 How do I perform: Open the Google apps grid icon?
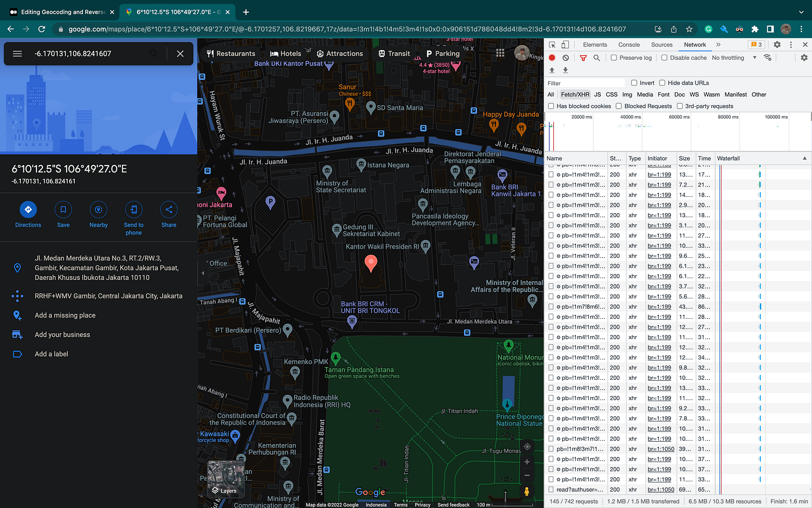click(500, 53)
